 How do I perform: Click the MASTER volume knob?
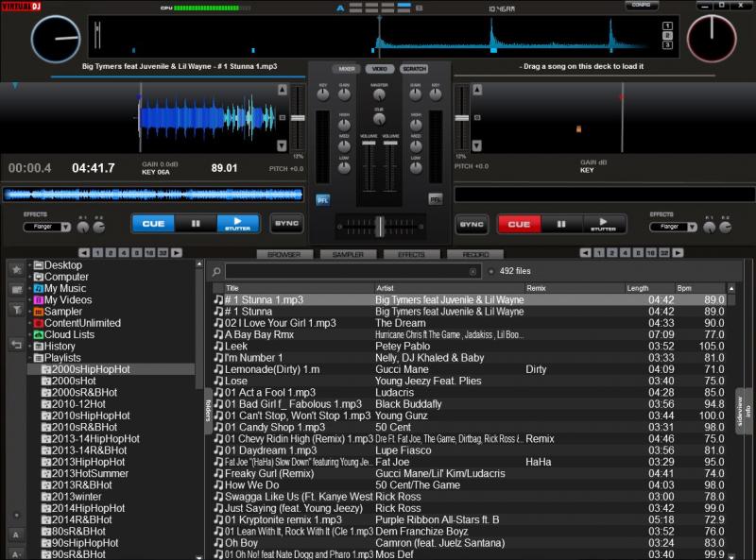pos(380,95)
